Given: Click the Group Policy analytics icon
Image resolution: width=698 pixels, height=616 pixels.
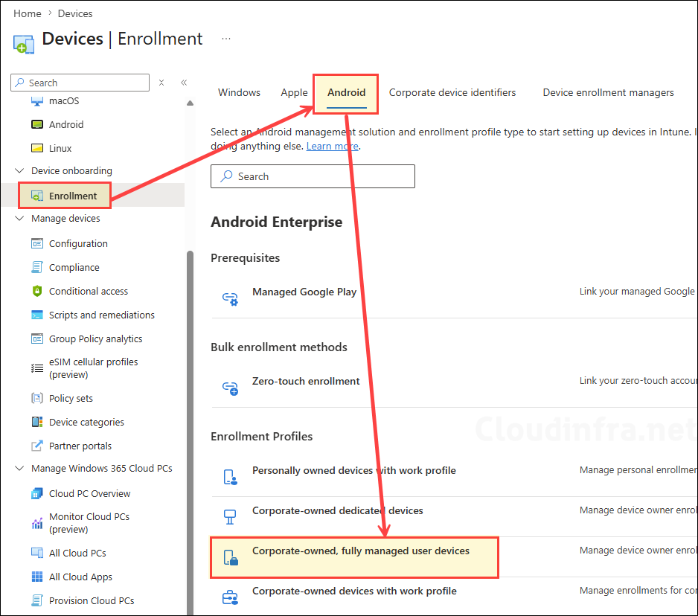Looking at the screenshot, I should pyautogui.click(x=37, y=339).
